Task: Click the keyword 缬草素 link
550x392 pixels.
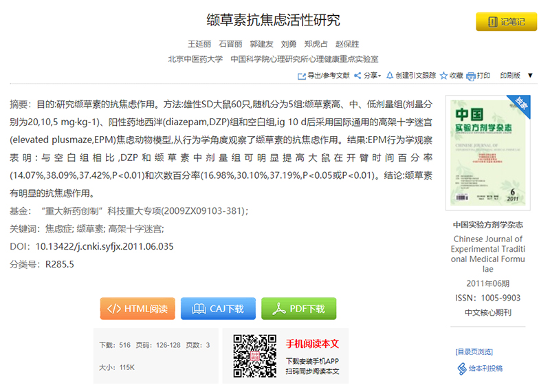Action: pos(90,229)
